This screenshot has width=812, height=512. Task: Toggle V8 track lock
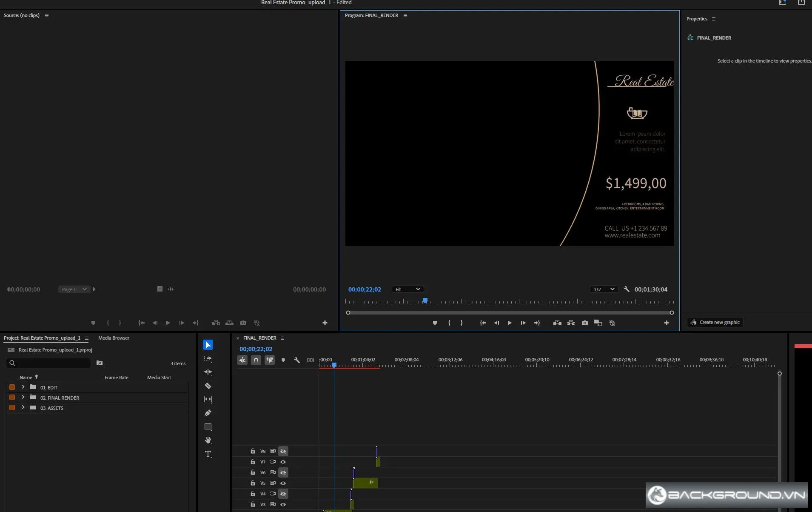click(253, 451)
